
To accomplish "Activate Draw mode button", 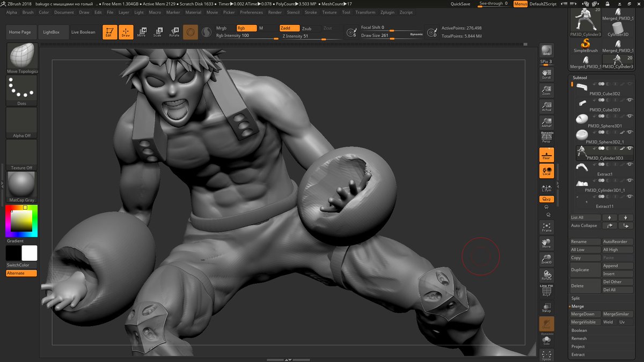I will (126, 32).
